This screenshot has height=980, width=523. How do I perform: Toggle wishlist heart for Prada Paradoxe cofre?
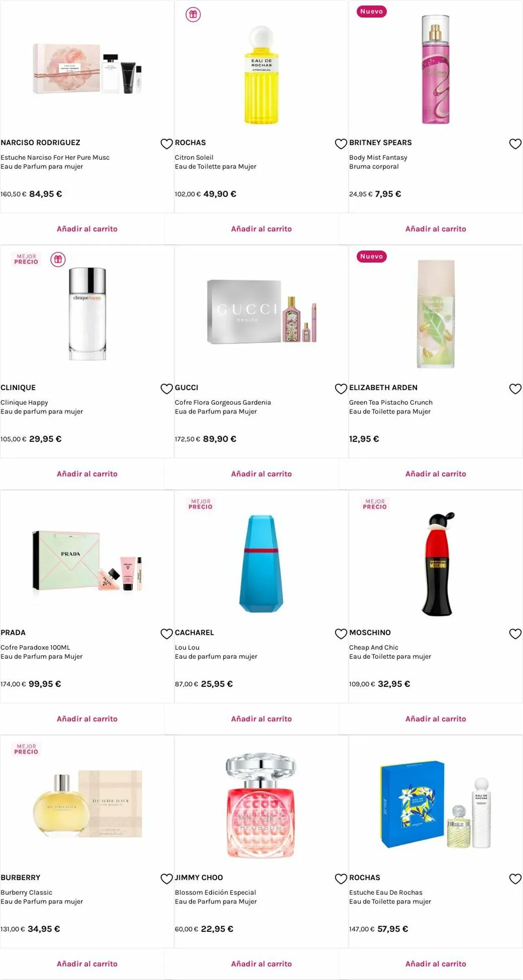pyautogui.click(x=167, y=634)
